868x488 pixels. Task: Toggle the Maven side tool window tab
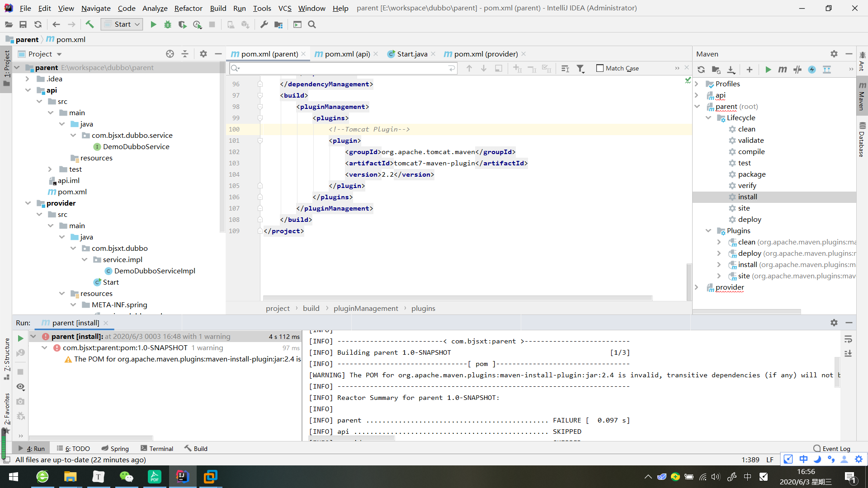(862, 96)
